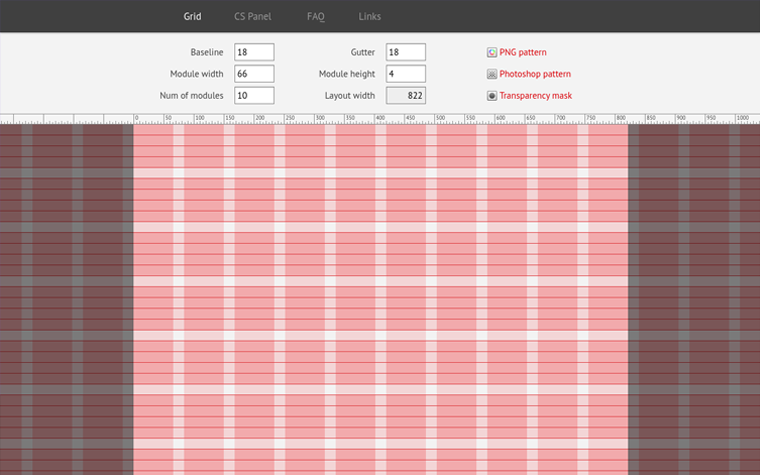This screenshot has height=475, width=760.
Task: Click the PNG pattern icon
Action: [491, 52]
